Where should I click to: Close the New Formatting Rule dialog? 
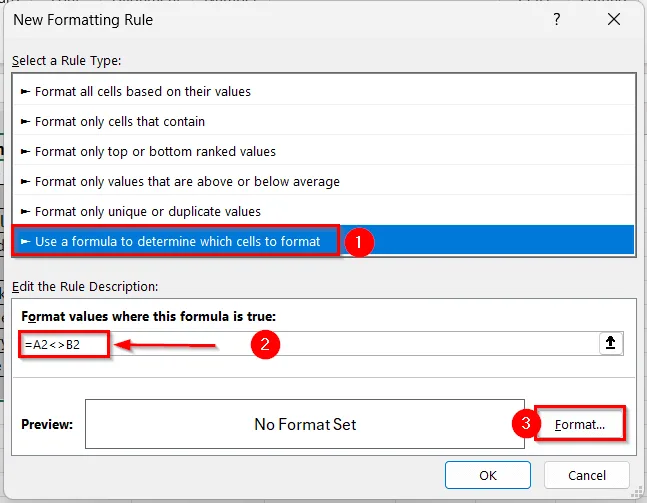(x=614, y=19)
